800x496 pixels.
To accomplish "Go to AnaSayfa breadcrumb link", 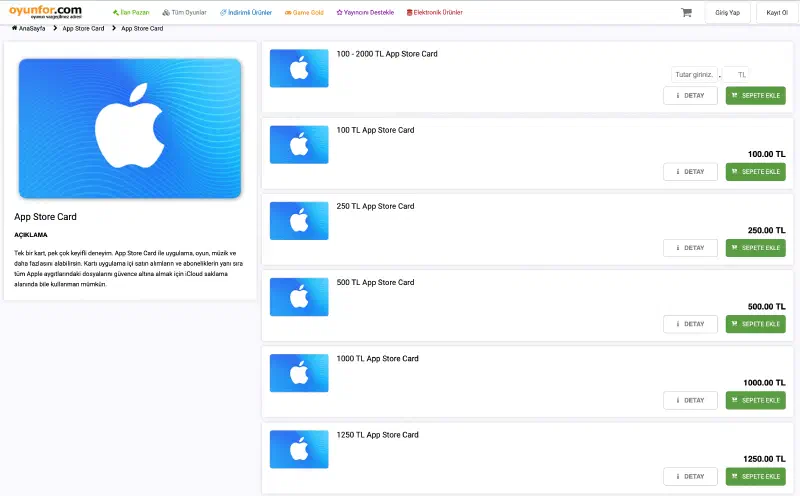I will [x=29, y=29].
